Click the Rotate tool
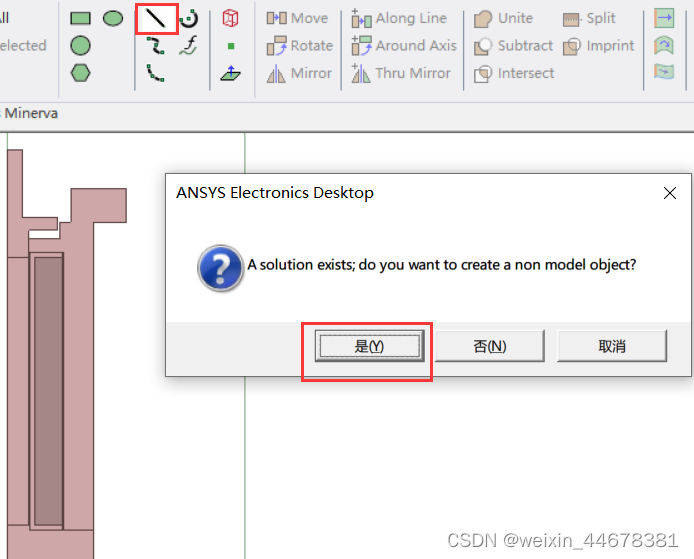This screenshot has width=694, height=559. point(300,46)
